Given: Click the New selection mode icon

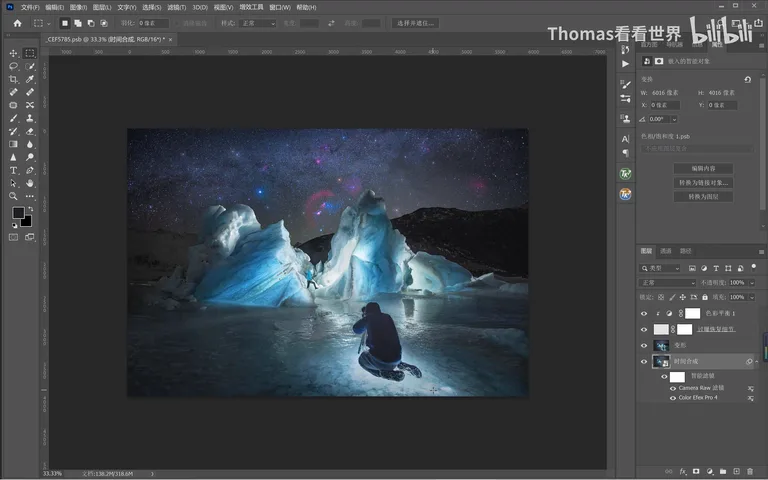Looking at the screenshot, I should pyautogui.click(x=65, y=23).
